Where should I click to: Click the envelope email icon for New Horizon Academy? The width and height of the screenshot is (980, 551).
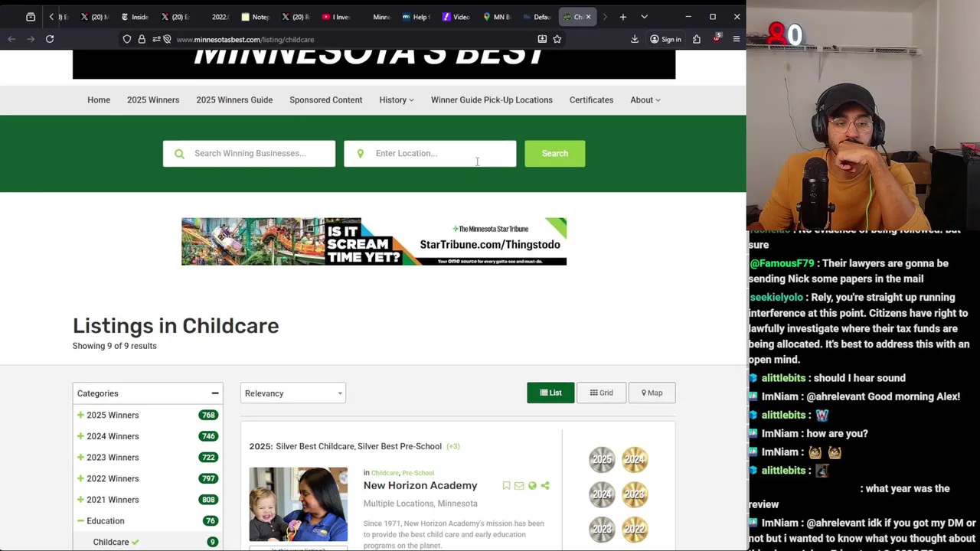tap(519, 486)
